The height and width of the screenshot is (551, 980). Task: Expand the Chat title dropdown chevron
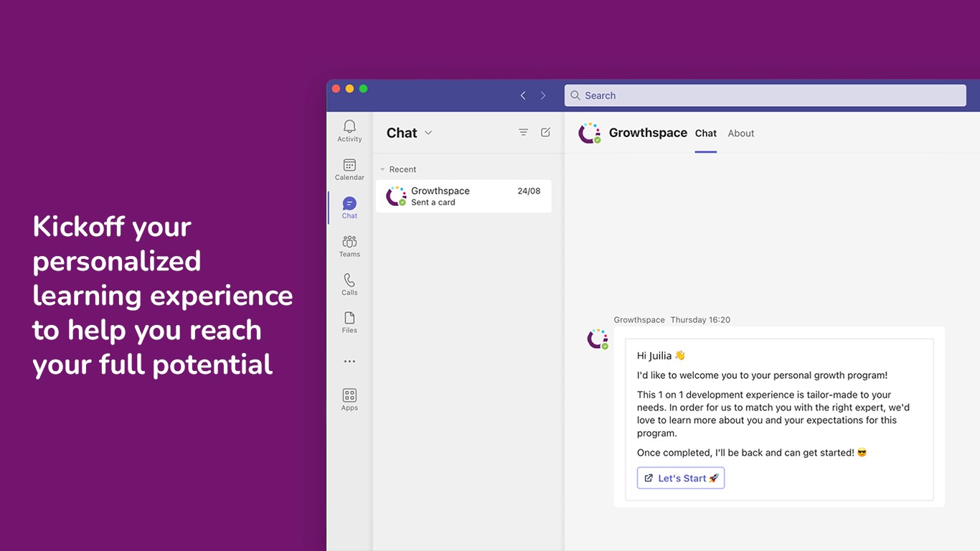[x=428, y=133]
